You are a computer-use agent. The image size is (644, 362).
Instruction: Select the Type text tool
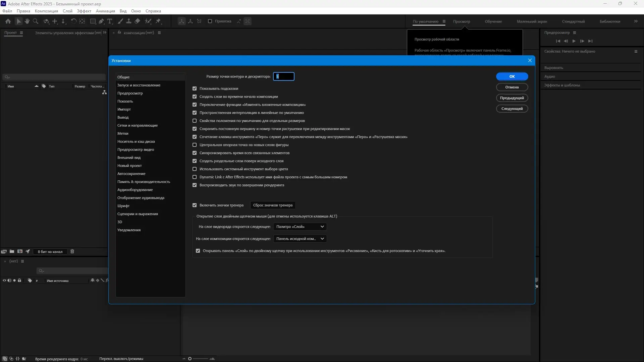pyautogui.click(x=110, y=21)
